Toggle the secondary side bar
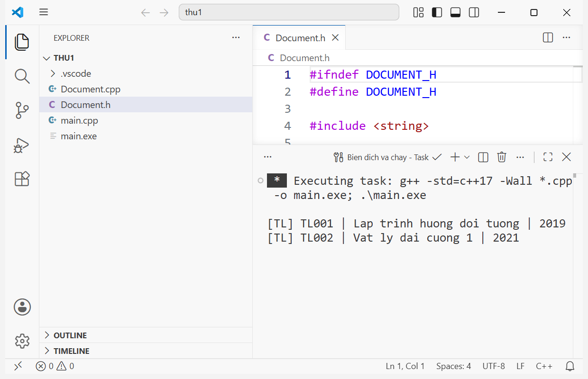This screenshot has width=588, height=379. pos(474,12)
